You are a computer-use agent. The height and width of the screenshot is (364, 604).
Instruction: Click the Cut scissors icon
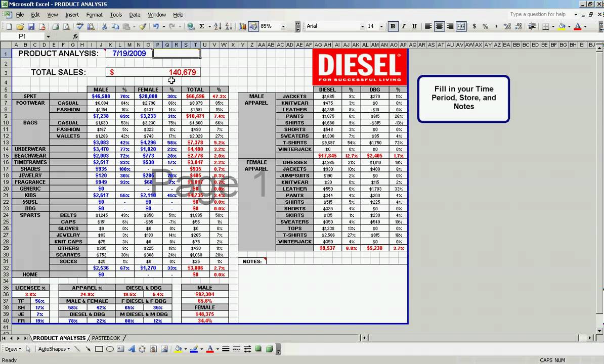104,26
